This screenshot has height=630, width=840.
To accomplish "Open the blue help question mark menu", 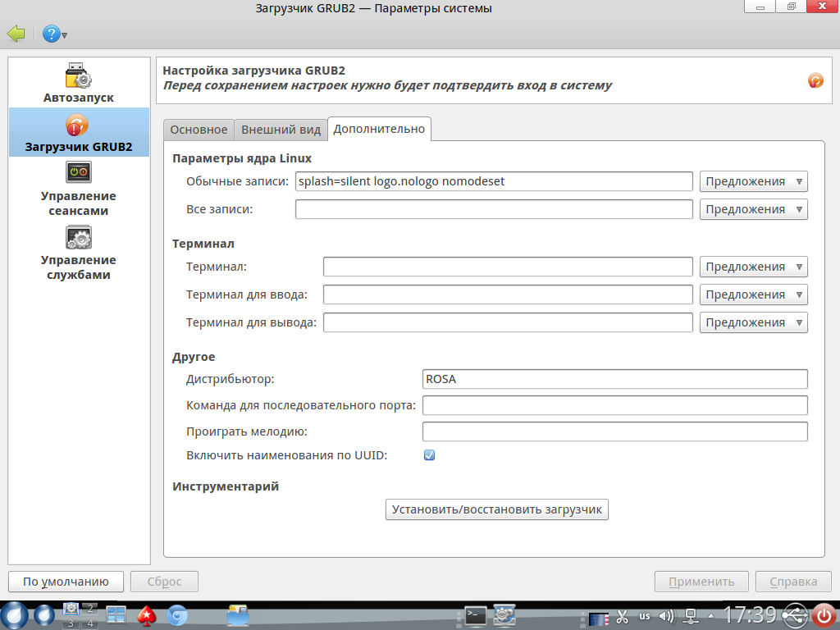I will (x=54, y=34).
